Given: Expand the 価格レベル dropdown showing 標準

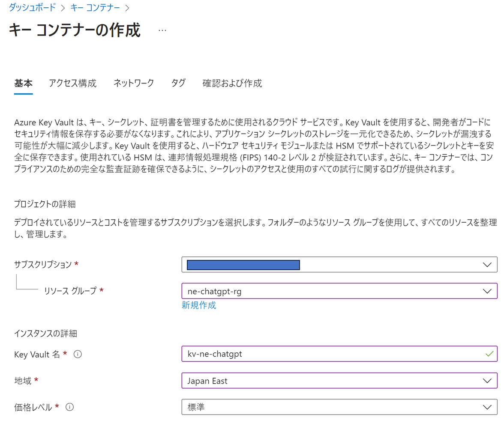Looking at the screenshot, I should click(x=339, y=407).
